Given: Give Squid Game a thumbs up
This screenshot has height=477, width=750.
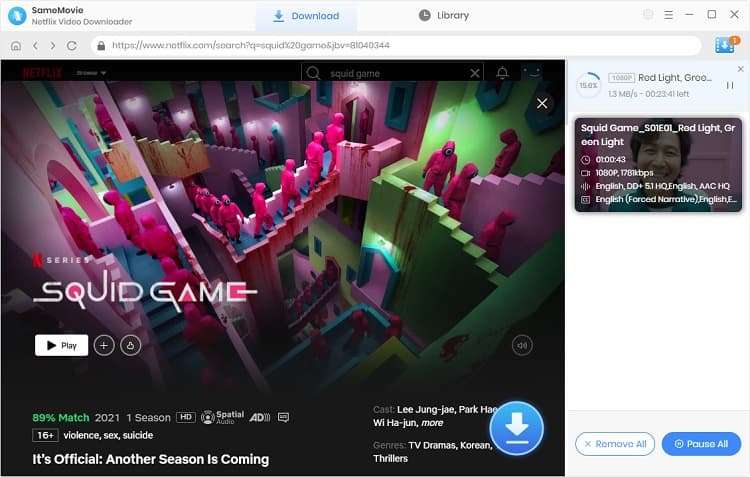Looking at the screenshot, I should point(129,345).
